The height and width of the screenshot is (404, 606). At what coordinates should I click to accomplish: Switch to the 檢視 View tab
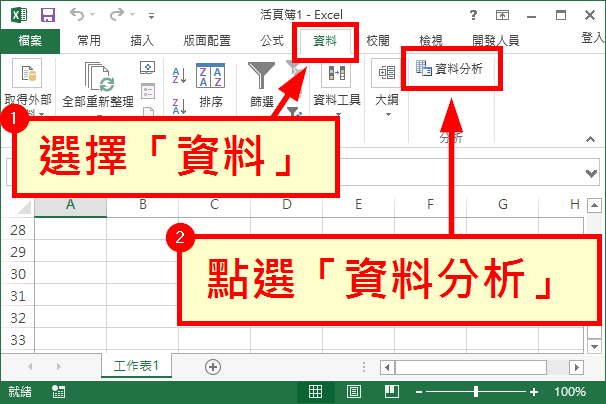431,41
